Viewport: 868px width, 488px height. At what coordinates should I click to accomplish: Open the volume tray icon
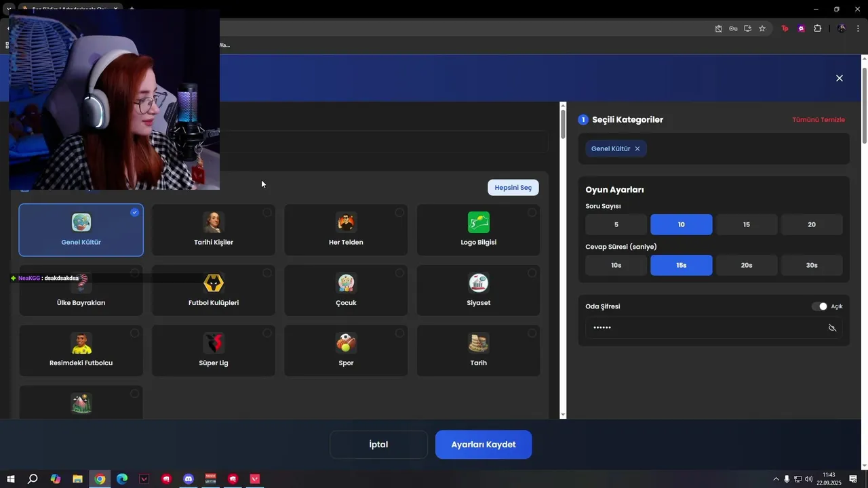coord(808,479)
